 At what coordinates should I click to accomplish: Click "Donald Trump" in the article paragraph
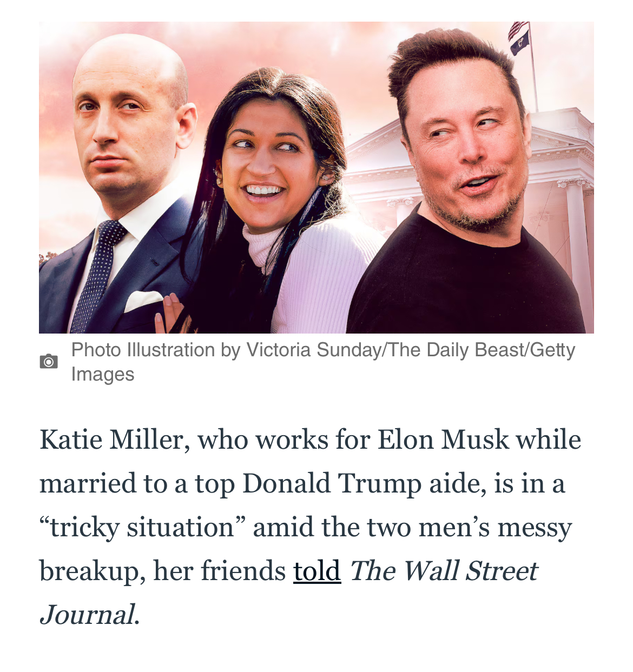click(x=332, y=483)
